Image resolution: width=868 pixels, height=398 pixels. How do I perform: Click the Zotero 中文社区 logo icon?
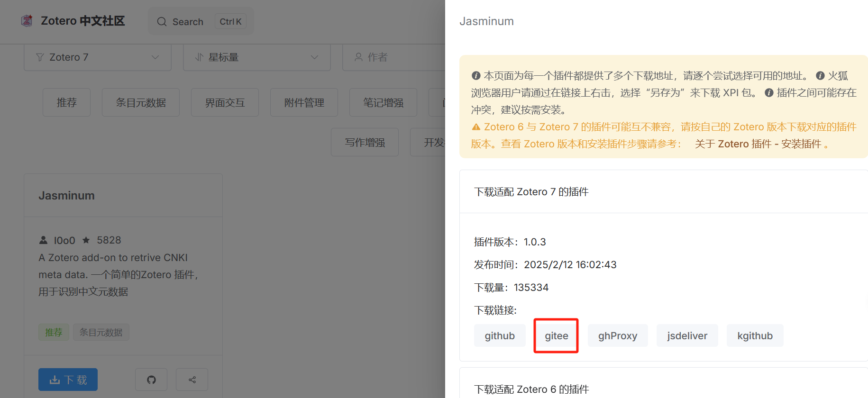(x=27, y=21)
